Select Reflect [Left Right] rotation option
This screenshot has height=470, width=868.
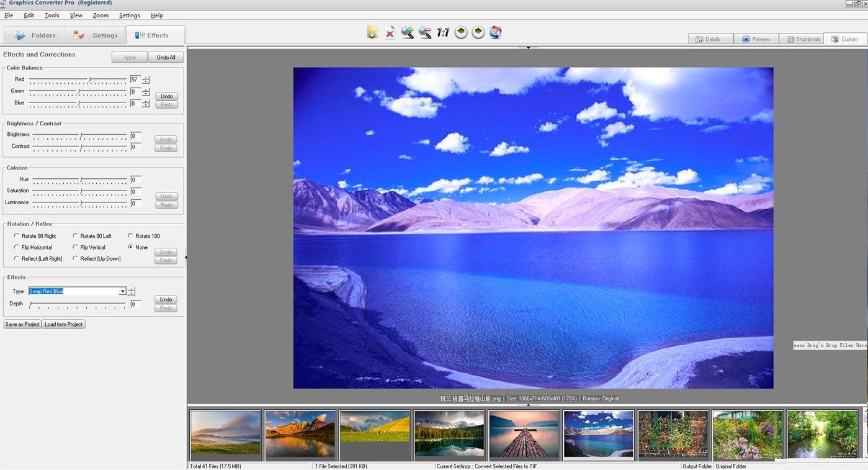tap(17, 258)
